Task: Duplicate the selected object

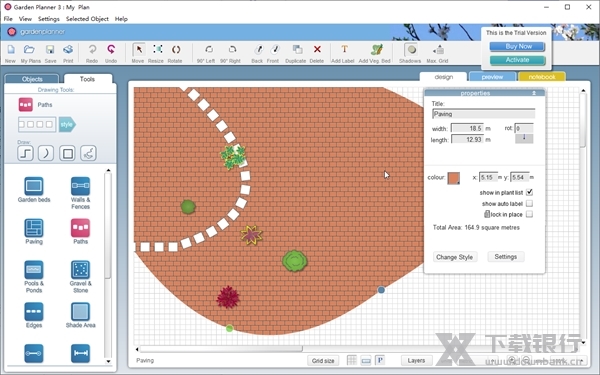Action: [x=297, y=49]
